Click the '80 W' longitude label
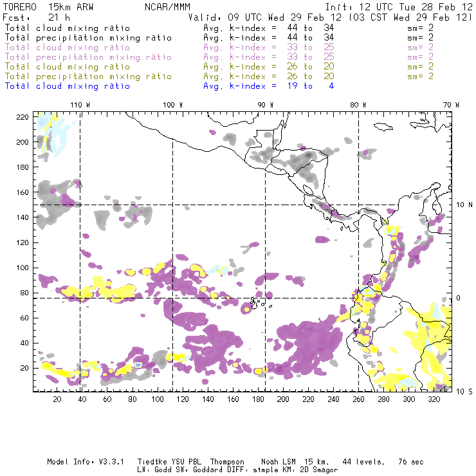This screenshot has width=476, height=476. click(x=358, y=105)
